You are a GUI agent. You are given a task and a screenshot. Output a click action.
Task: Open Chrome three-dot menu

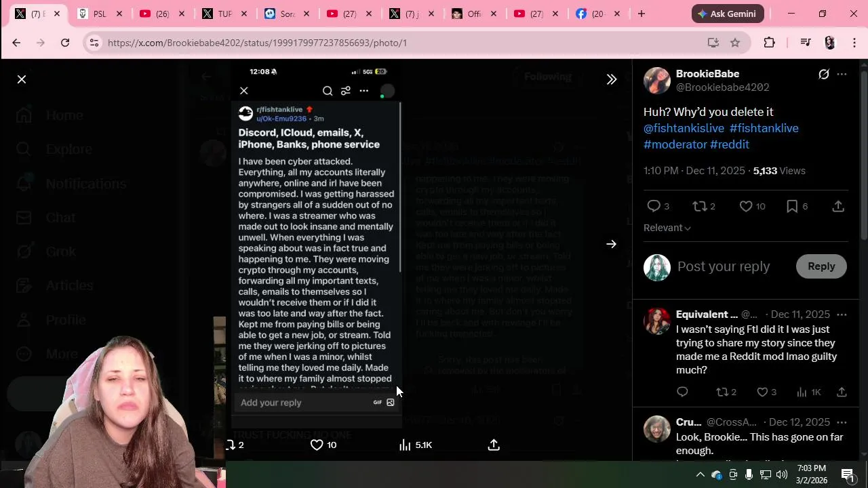[854, 43]
